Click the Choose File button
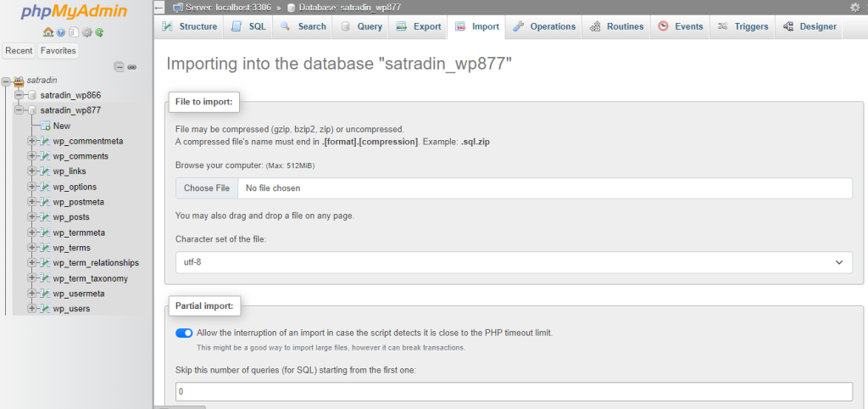 coord(207,188)
